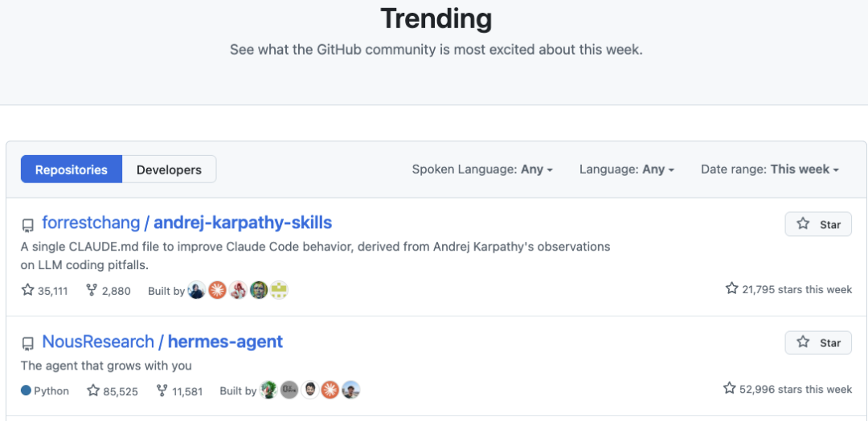Click the Python language color dot
Image resolution: width=868 pixels, height=421 pixels.
coord(26,390)
